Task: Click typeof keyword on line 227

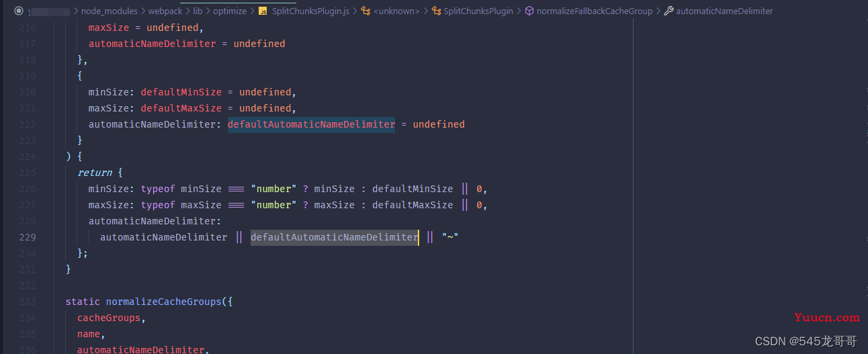Action: [158, 205]
